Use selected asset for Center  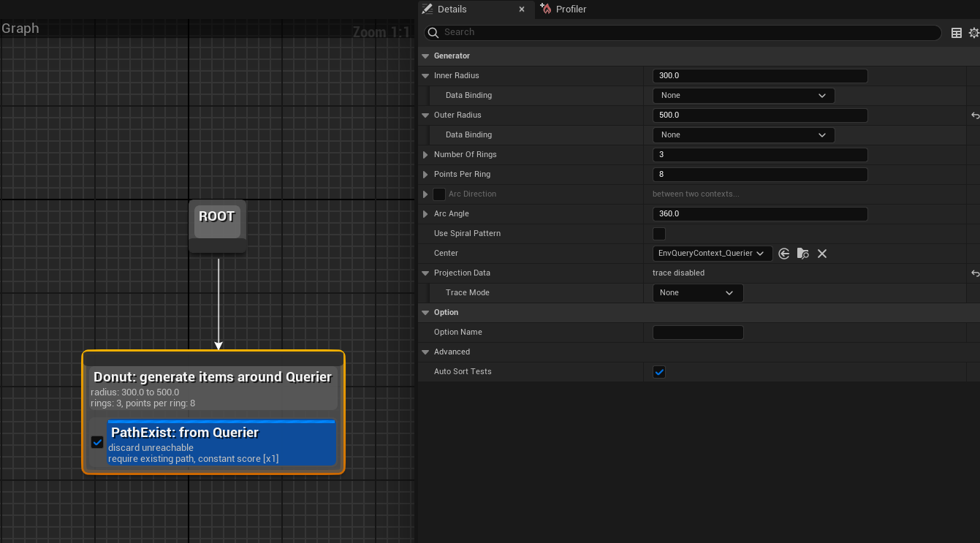click(784, 254)
